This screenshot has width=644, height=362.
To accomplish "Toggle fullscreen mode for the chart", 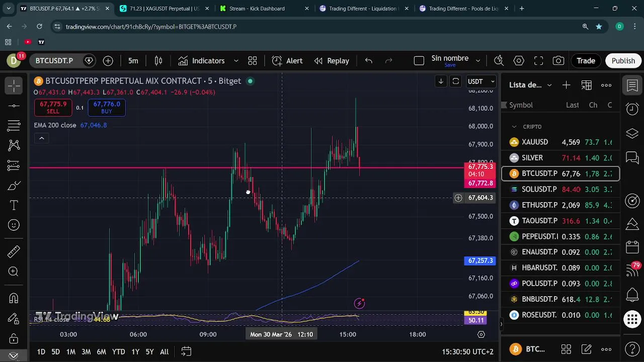I will [x=539, y=61].
